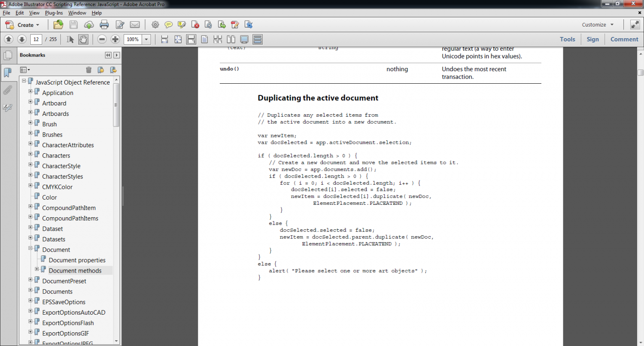This screenshot has width=644, height=346.
Task: Go to previous page with up arrow
Action: coord(9,39)
